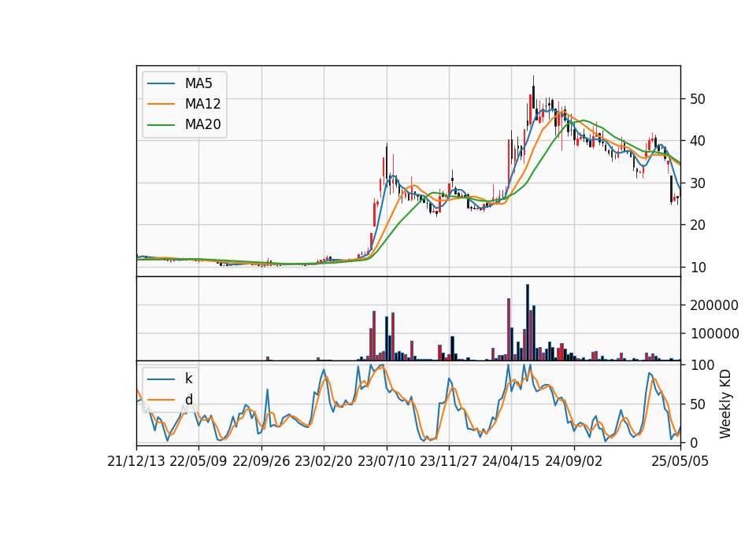This screenshot has width=756, height=543.
Task: Click the volume axis value 100000
Action: [714, 334]
